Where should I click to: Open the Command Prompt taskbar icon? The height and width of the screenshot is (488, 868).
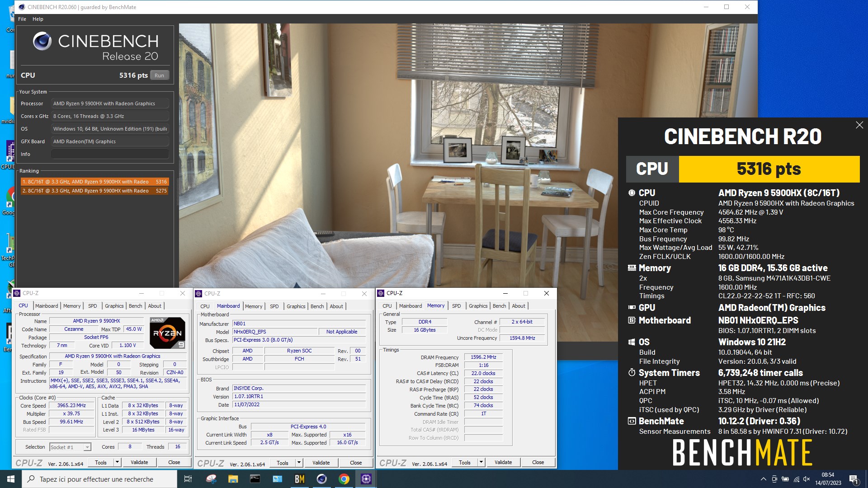pos(255,479)
